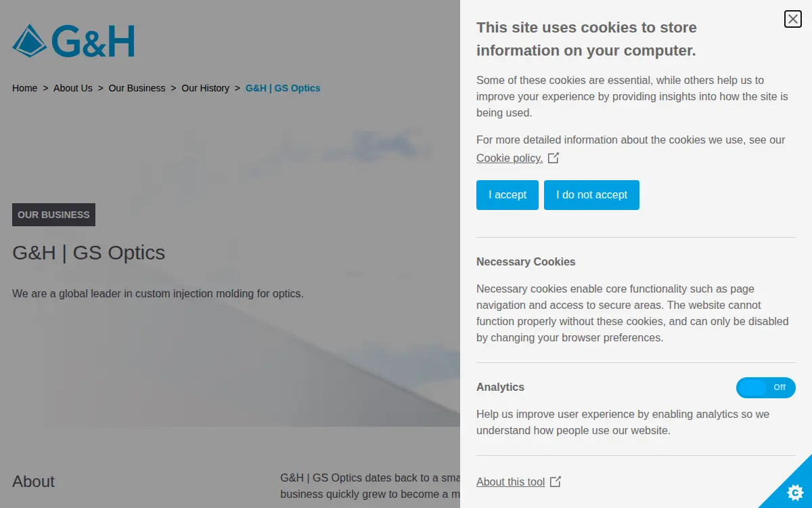The width and height of the screenshot is (812, 508).
Task: Click the Analytics section heading
Action: 500,387
